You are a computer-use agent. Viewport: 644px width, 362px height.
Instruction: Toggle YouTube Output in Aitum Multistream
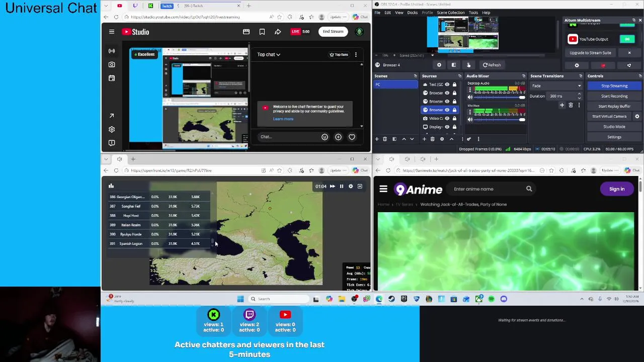(x=627, y=39)
